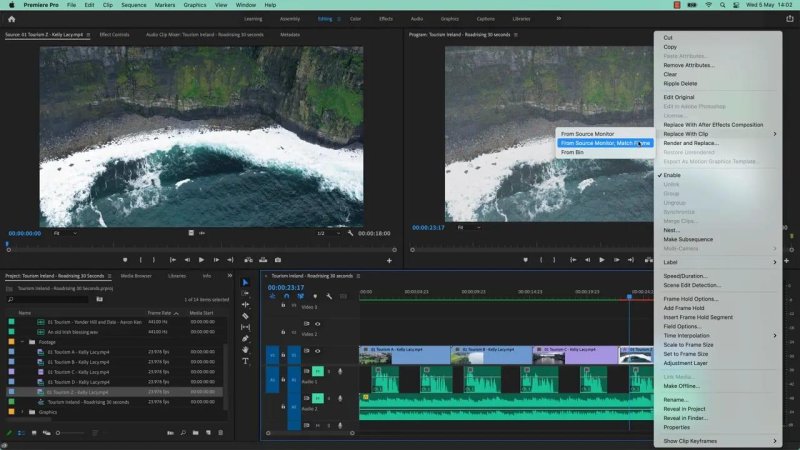800x450 pixels.
Task: Play the Source Monitor clip
Action: click(202, 260)
